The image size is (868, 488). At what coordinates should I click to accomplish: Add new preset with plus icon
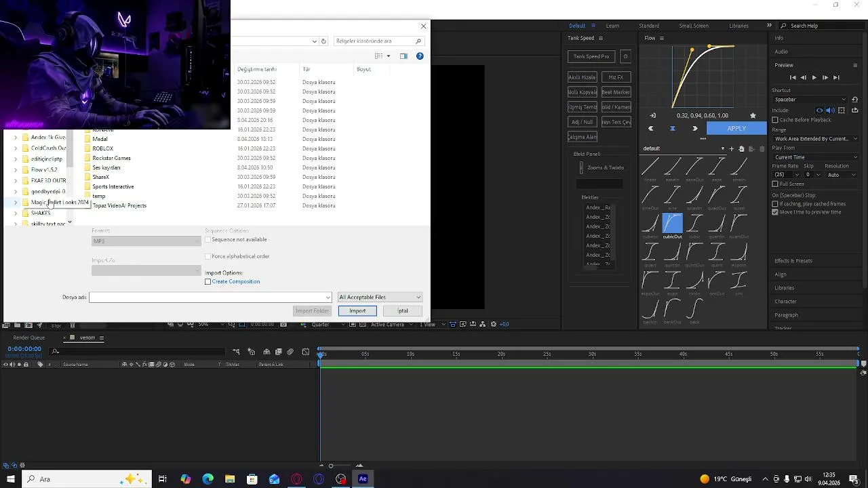pyautogui.click(x=731, y=148)
